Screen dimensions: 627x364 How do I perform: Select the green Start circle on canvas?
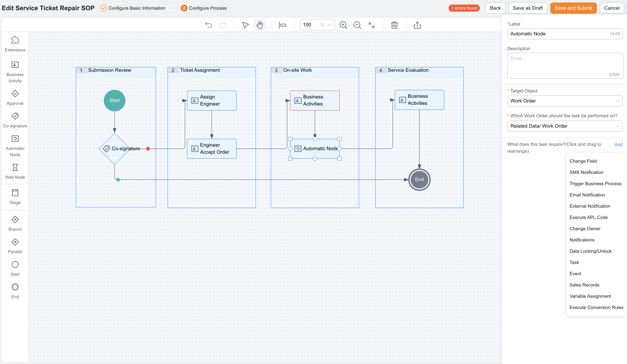[x=114, y=100]
